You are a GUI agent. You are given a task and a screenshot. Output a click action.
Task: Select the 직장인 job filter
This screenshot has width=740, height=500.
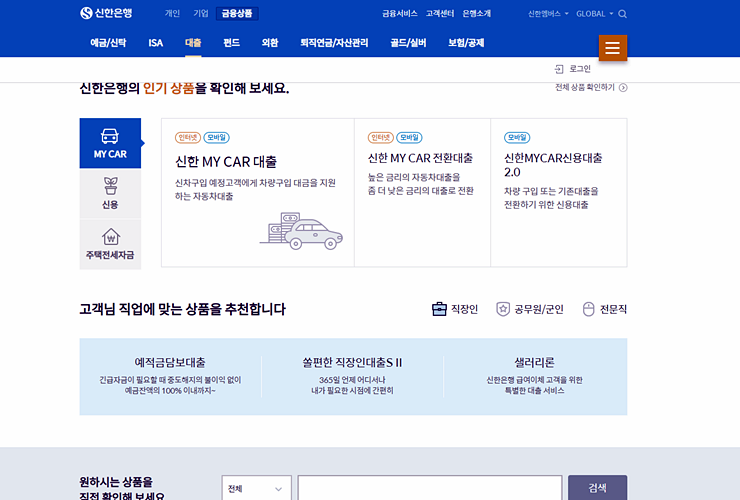(464, 309)
